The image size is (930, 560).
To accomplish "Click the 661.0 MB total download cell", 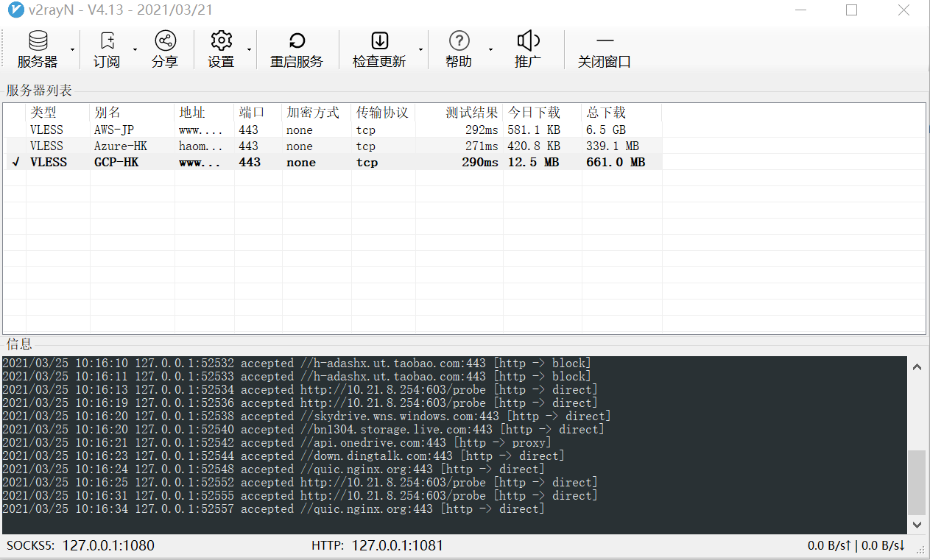I will pos(616,163).
